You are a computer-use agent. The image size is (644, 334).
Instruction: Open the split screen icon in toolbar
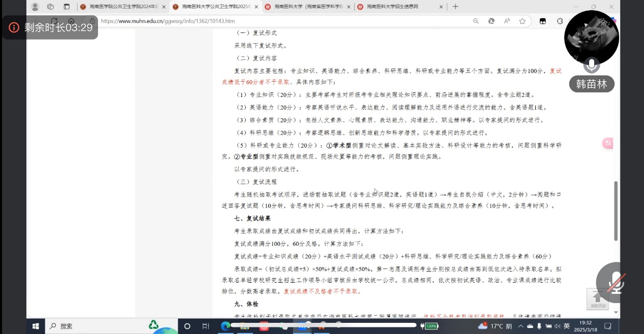(x=542, y=21)
